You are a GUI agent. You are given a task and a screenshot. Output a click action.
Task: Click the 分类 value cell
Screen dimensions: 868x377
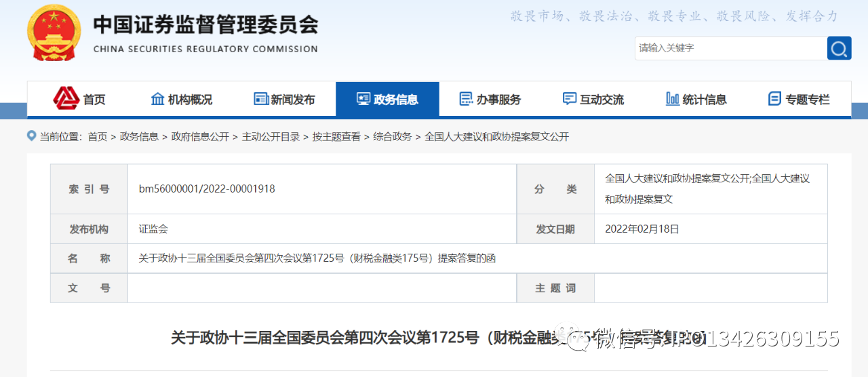[x=711, y=189]
